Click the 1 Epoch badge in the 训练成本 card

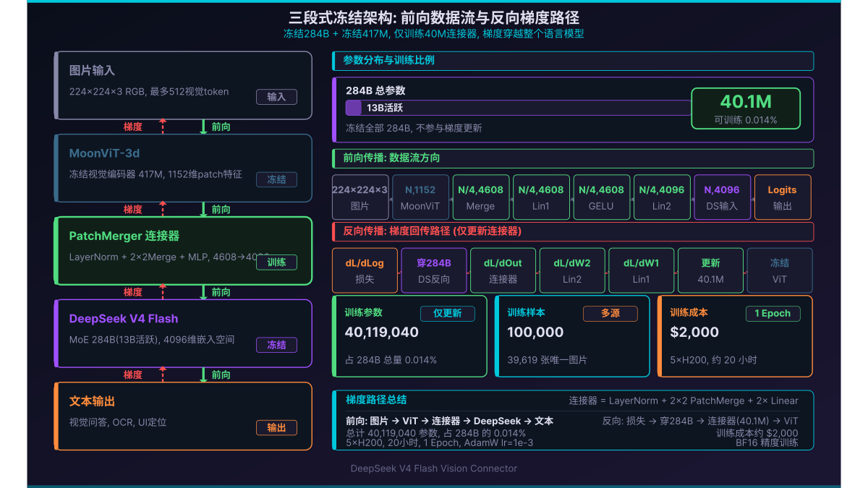tap(773, 314)
